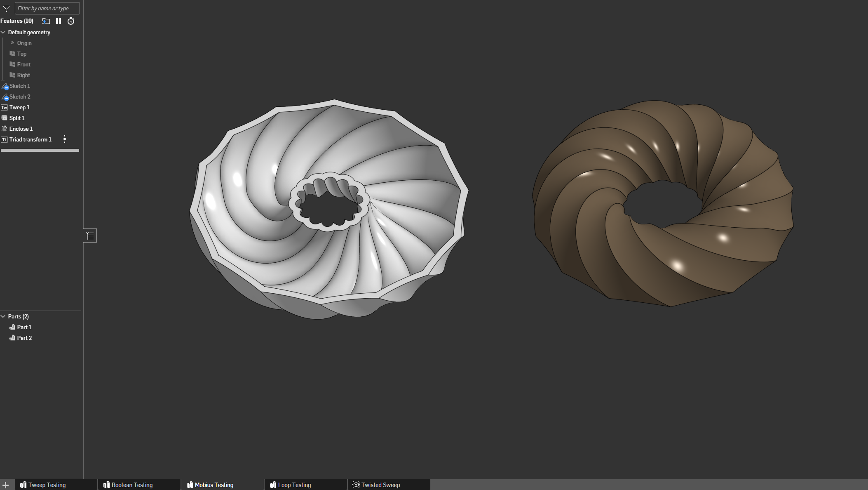This screenshot has width=868, height=490.
Task: Open regeneration times via the stopwatch icon
Action: [71, 21]
